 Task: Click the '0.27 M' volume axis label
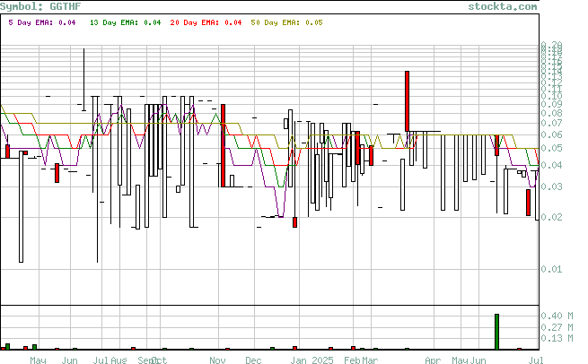pos(557,327)
